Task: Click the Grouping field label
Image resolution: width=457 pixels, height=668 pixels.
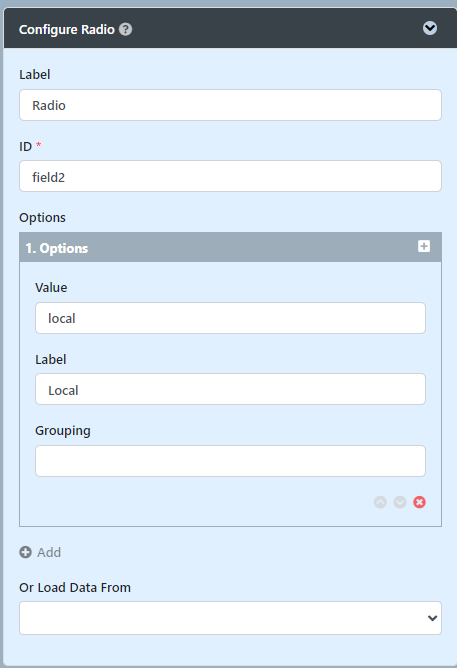Action: tap(63, 431)
